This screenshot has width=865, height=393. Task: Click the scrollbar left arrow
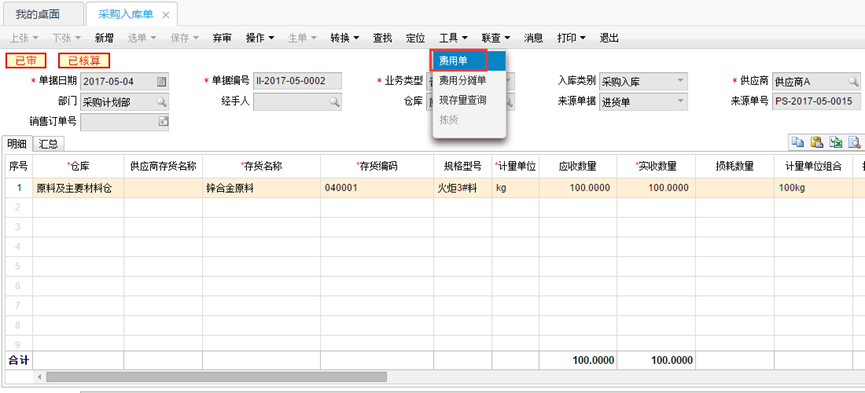tap(40, 377)
